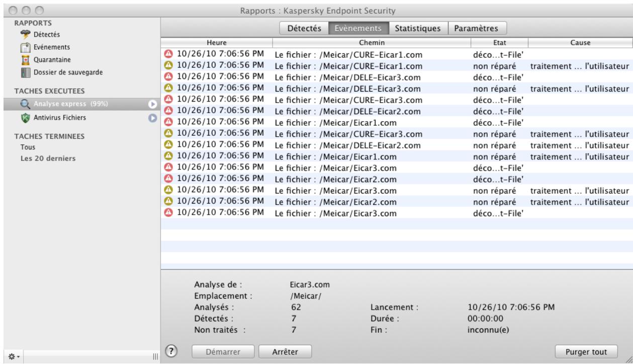Click 'non réparé' state of /Meicar/Eicar2.com row
This screenshot has height=364, width=633.
tap(494, 202)
